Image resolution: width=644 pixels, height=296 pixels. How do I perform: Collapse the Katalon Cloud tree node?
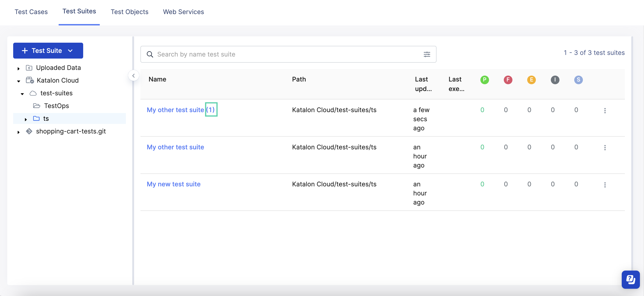point(18,81)
